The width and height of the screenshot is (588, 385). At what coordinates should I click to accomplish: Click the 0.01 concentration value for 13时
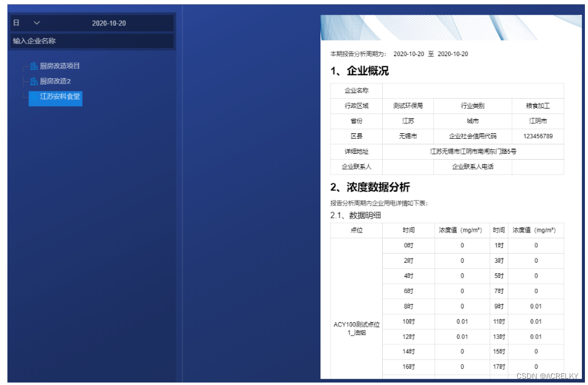(x=536, y=337)
